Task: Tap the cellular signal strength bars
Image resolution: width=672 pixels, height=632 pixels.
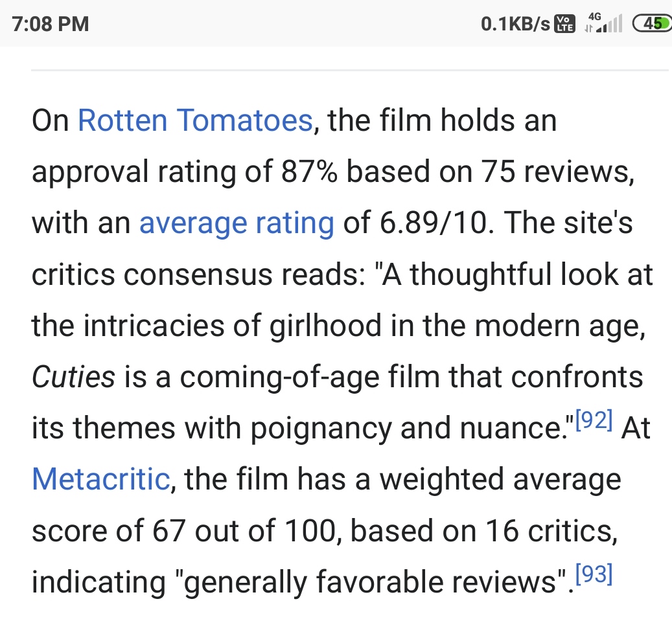Action: pos(609,26)
